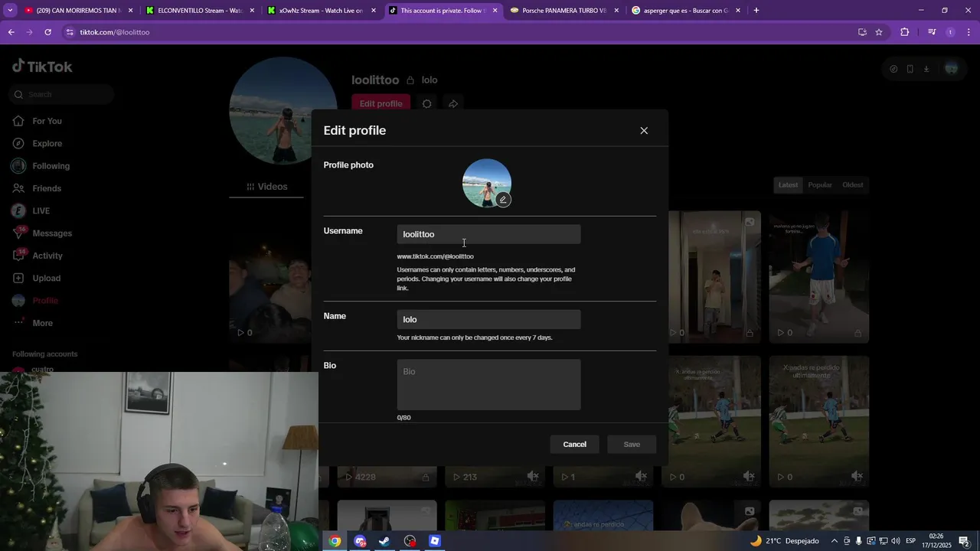
Task: Open the download app icon in header
Action: pos(926,68)
